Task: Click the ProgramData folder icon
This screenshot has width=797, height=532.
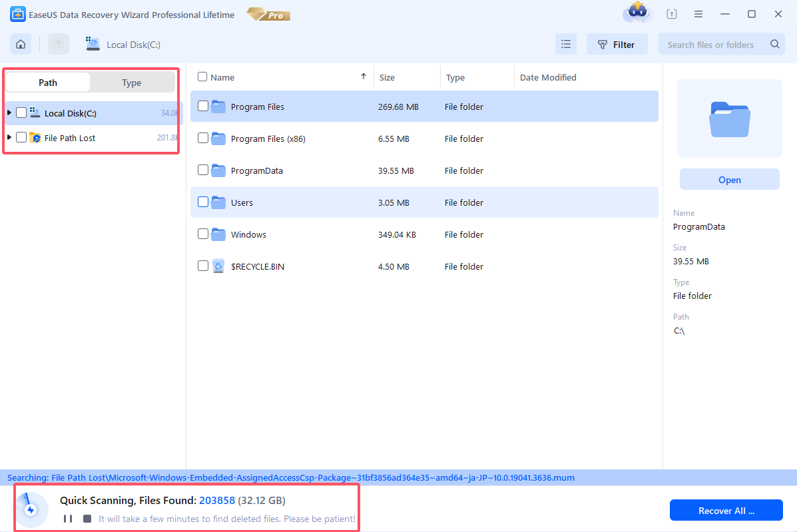Action: 218,170
